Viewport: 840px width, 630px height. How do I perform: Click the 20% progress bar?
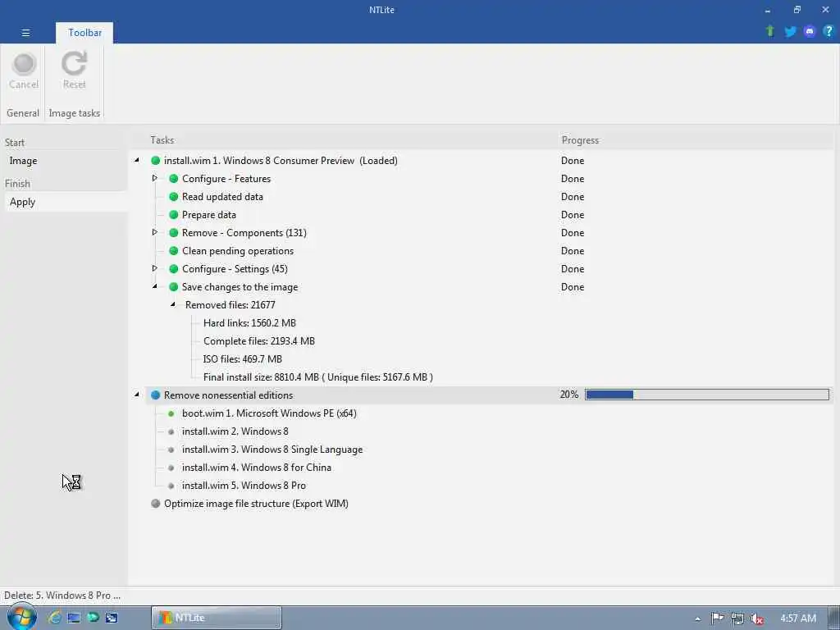pos(707,395)
